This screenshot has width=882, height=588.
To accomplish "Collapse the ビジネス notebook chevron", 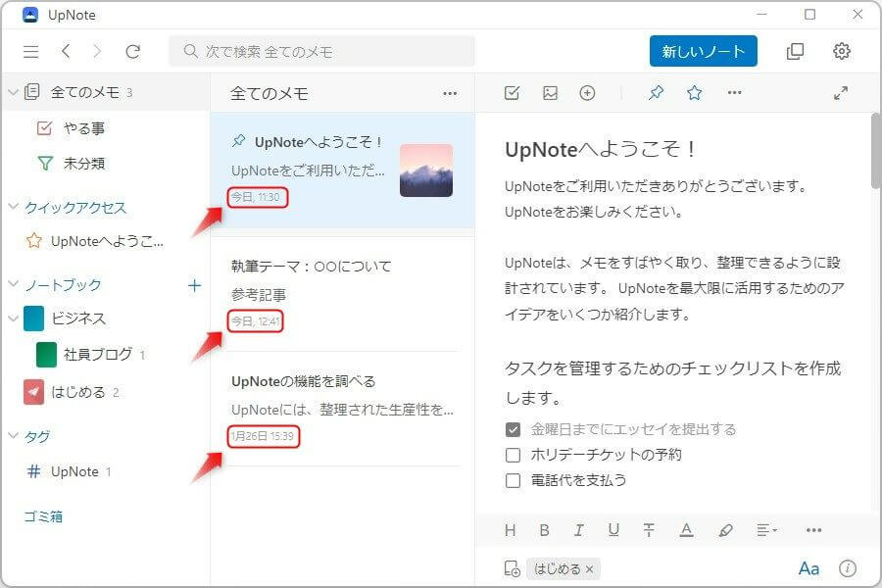I will [x=14, y=318].
